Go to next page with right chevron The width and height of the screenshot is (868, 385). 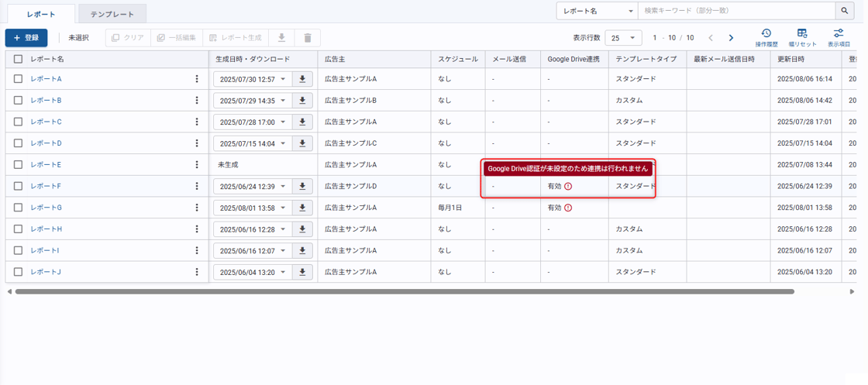[731, 38]
